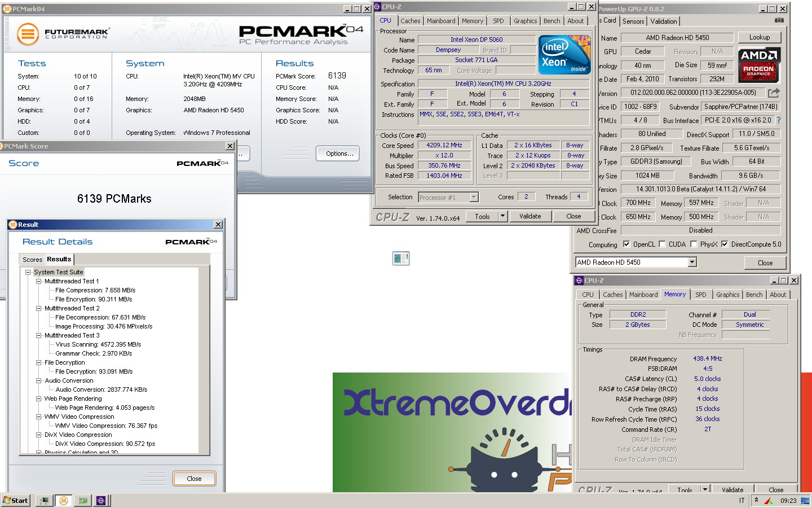
Task: Click the '6139 PCMarks' score text
Action: [x=114, y=199]
